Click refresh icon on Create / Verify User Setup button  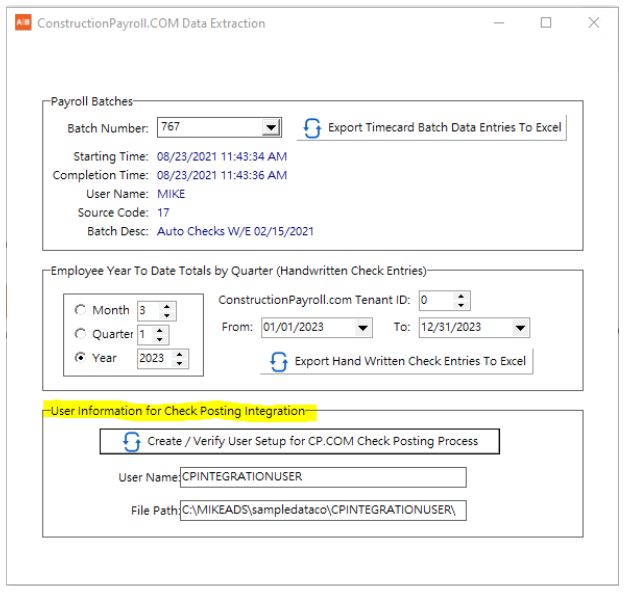pyautogui.click(x=132, y=442)
